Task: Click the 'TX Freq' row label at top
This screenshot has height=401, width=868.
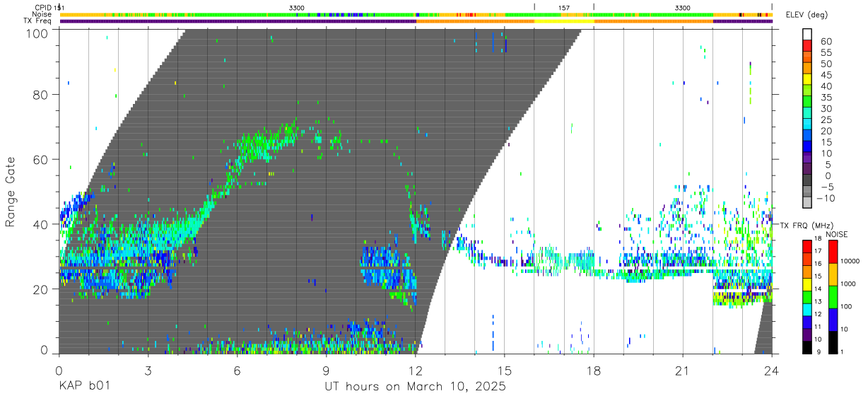Action: tap(37, 21)
